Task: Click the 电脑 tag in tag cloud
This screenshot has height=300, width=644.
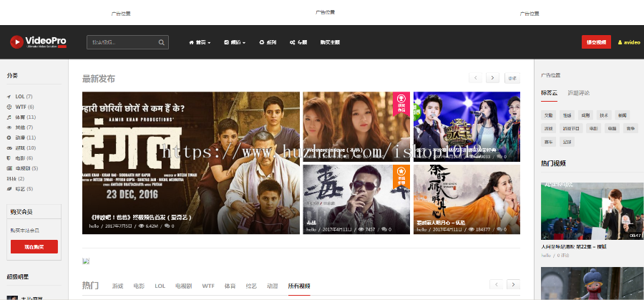Action: tap(612, 128)
